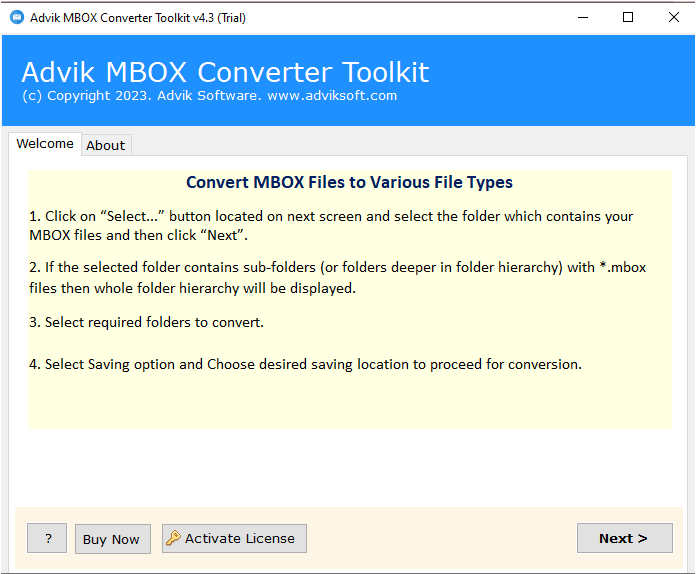Click the Buy Now button

pos(113,539)
